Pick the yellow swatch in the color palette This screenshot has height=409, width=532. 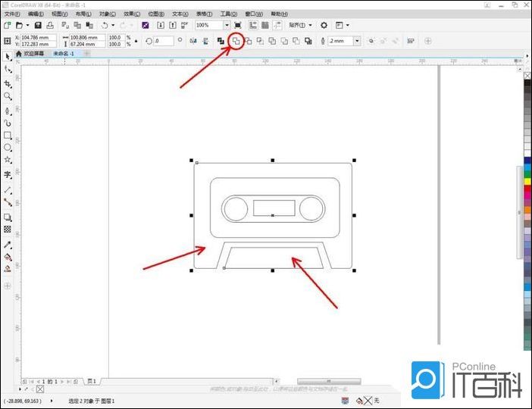pyautogui.click(x=527, y=182)
